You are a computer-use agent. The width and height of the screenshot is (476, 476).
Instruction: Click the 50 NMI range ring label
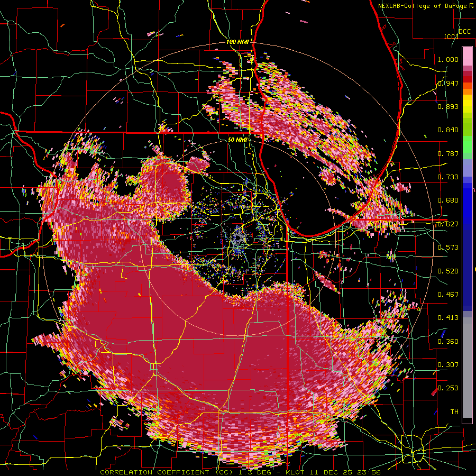[x=237, y=140]
